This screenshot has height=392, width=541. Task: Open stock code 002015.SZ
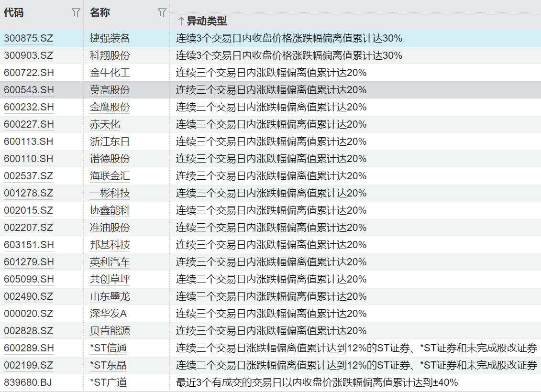point(29,211)
